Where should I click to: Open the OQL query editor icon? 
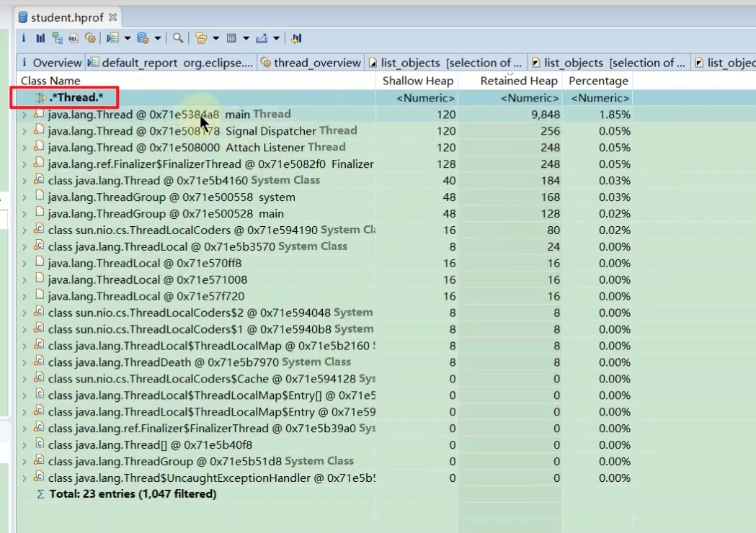click(74, 38)
